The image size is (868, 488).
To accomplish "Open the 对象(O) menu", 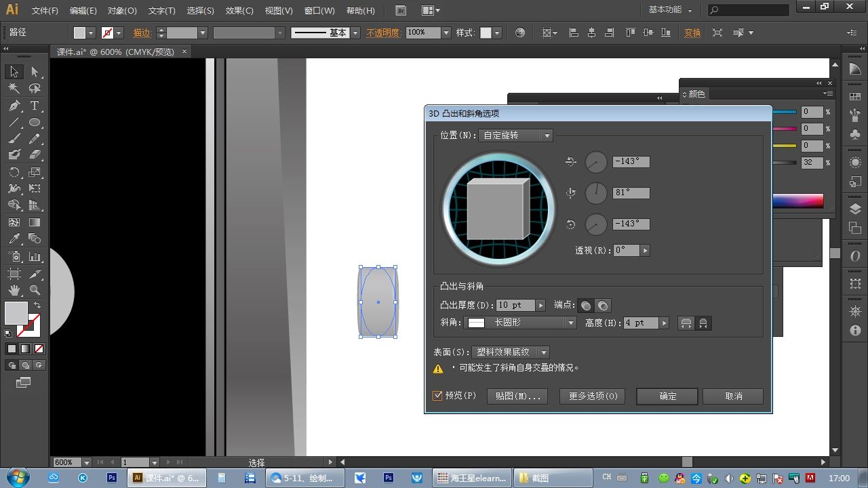I will (x=122, y=11).
